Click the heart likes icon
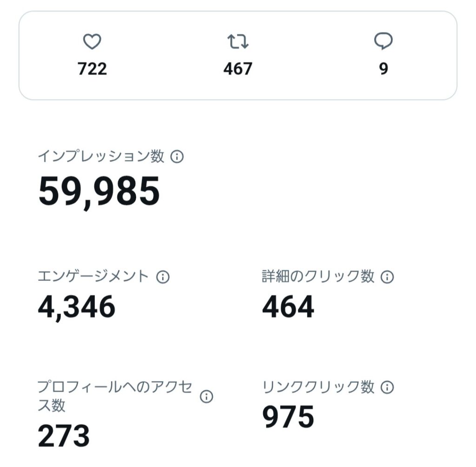476x467 pixels. (x=92, y=41)
